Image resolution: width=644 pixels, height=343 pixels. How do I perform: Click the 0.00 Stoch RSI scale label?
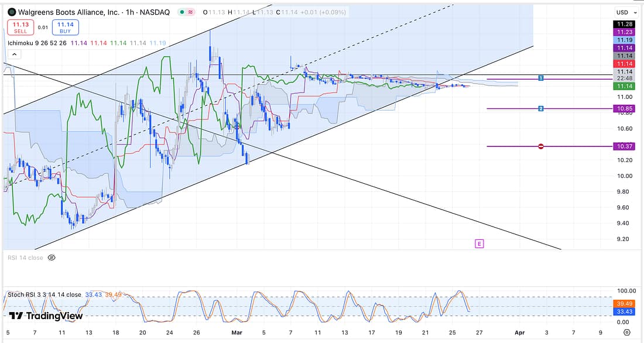click(x=623, y=322)
